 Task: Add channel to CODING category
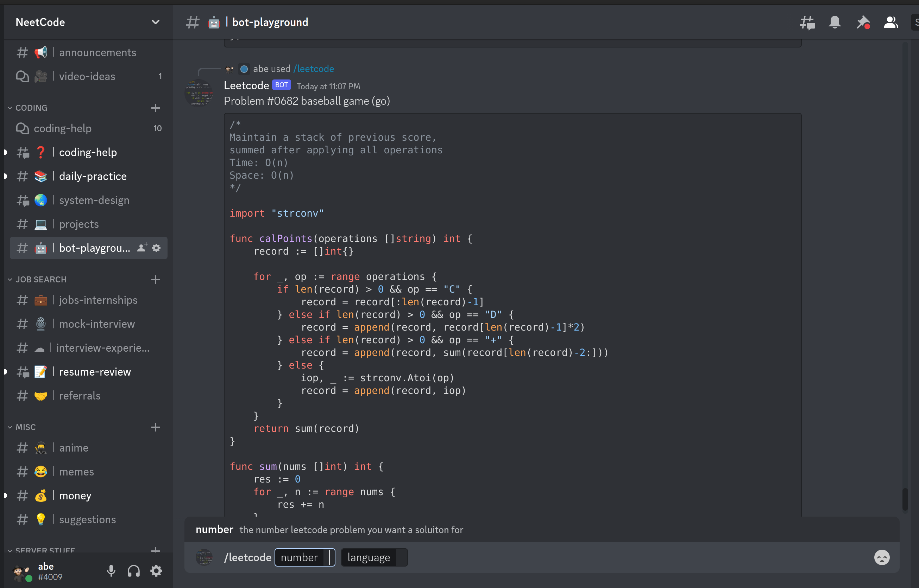point(155,108)
